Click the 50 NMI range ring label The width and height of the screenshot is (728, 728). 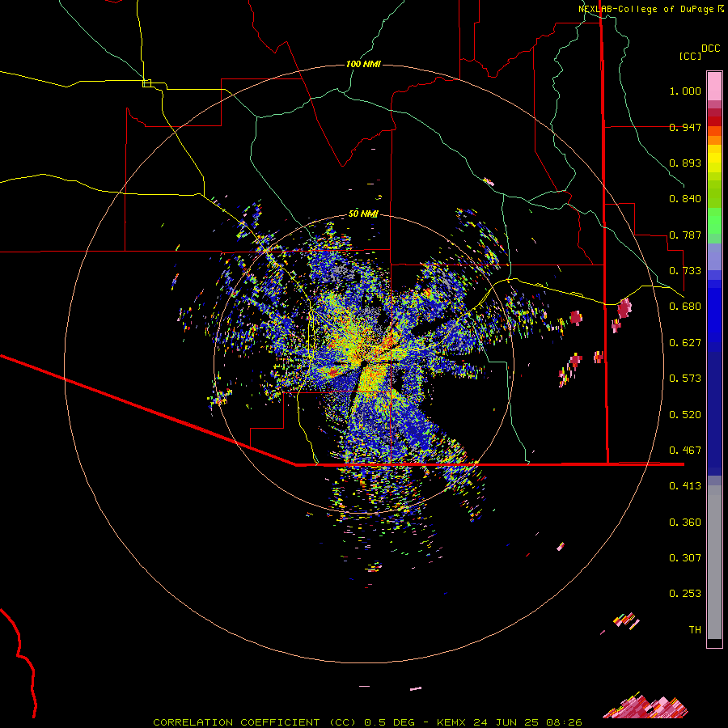363,214
